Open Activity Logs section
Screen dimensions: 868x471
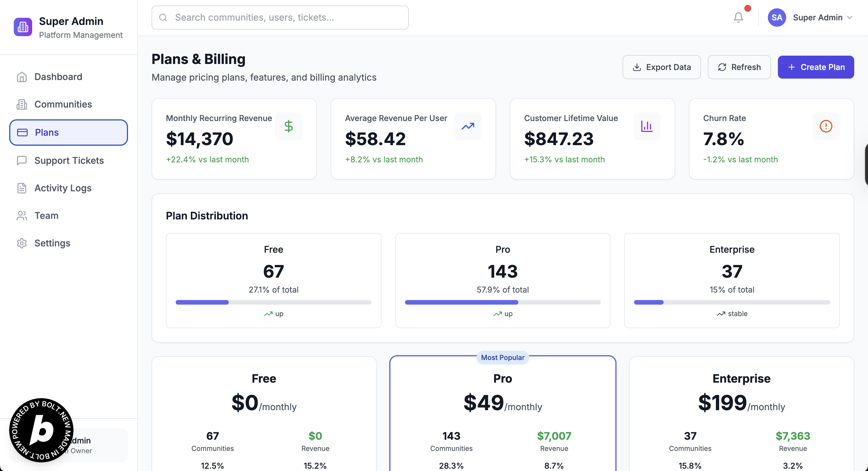pos(63,188)
